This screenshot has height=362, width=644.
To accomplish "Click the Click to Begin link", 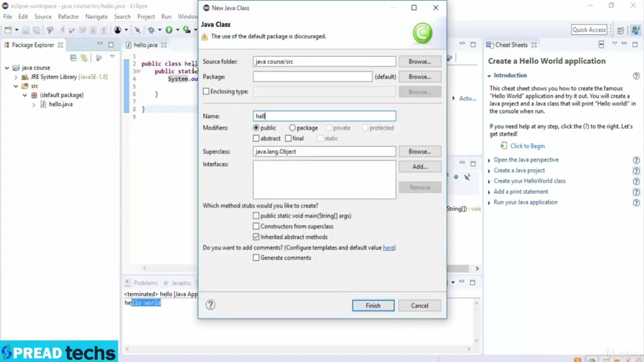I will [527, 146].
